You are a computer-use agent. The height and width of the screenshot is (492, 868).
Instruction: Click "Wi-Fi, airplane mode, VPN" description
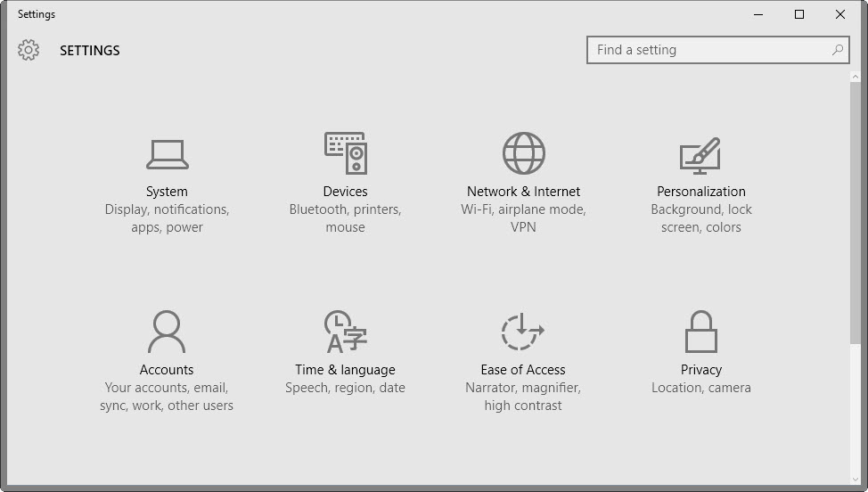point(524,218)
